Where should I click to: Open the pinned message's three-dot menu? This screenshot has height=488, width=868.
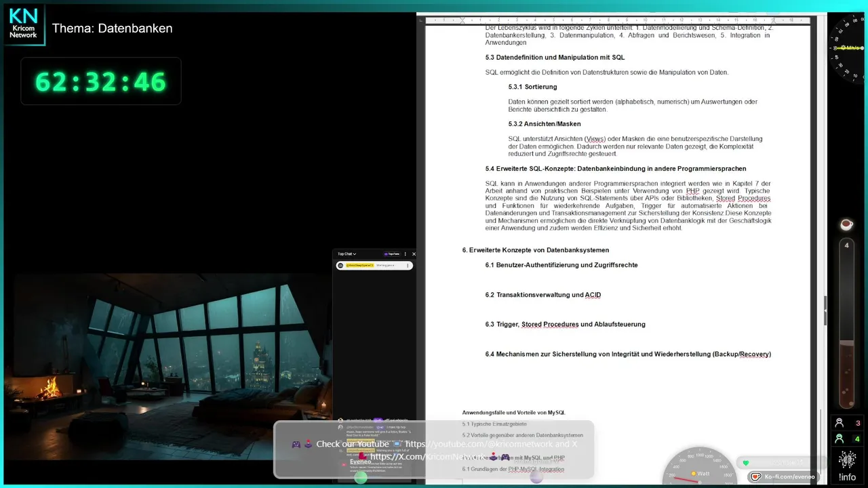click(408, 265)
